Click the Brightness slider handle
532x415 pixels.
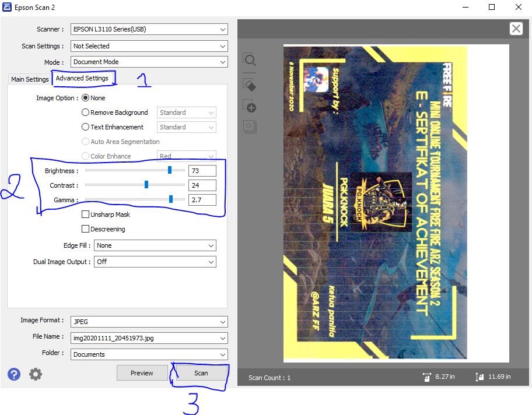(170, 170)
